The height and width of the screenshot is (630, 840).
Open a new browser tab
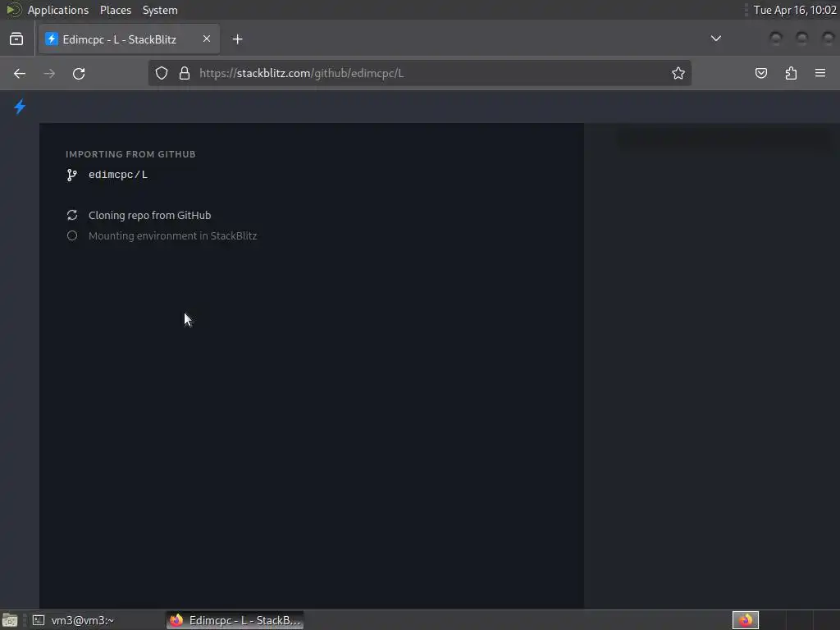coord(237,39)
